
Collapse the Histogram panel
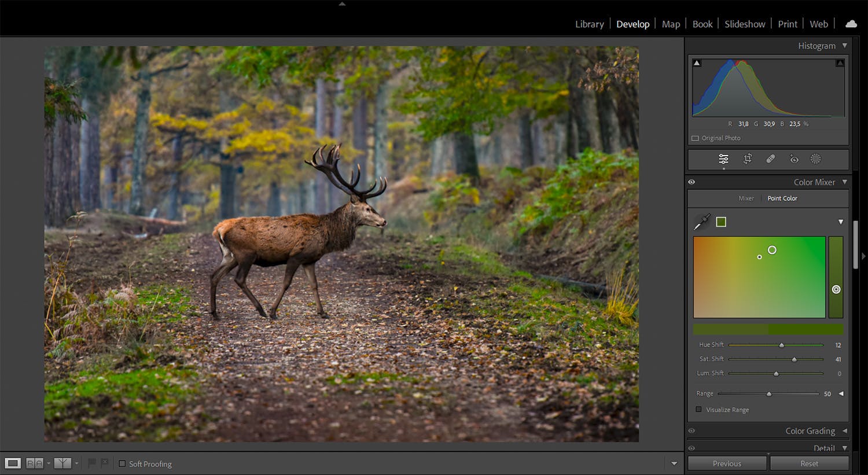[x=845, y=45]
